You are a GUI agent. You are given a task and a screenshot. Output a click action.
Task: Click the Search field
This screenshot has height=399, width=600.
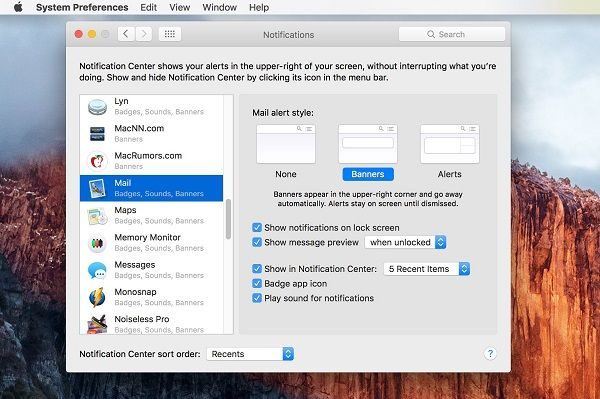452,34
